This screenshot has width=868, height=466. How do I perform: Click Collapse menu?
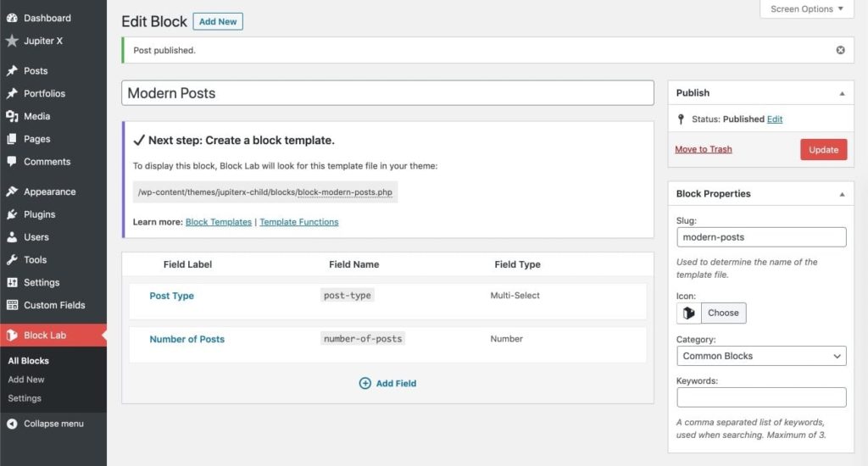coord(53,424)
